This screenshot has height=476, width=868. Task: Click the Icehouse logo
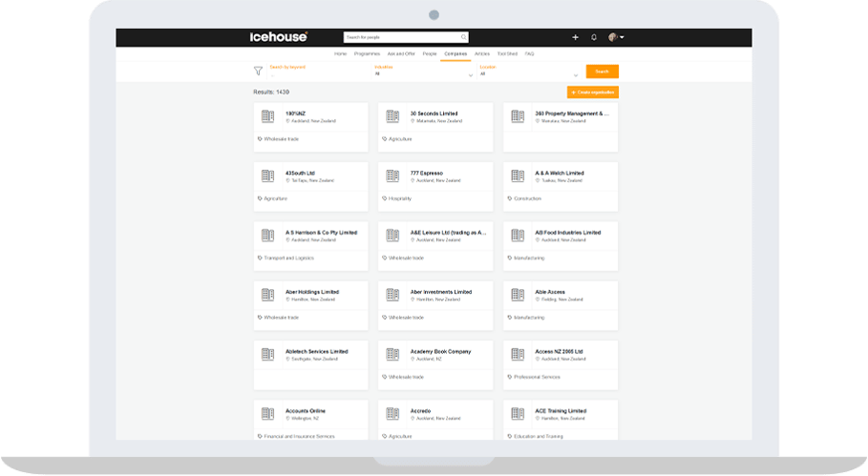[x=279, y=37]
